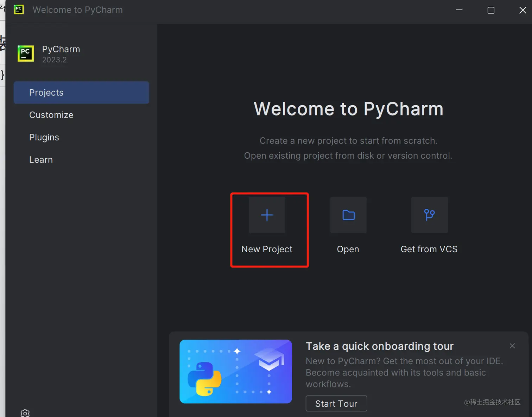Viewport: 532px width, 417px height.
Task: Click the PyCharm logo in sidebar
Action: 26,53
